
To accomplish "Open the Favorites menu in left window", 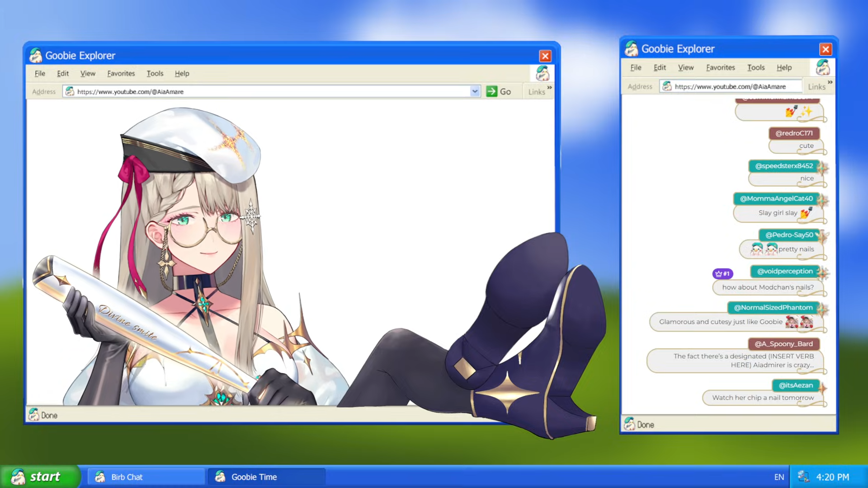I will click(121, 73).
